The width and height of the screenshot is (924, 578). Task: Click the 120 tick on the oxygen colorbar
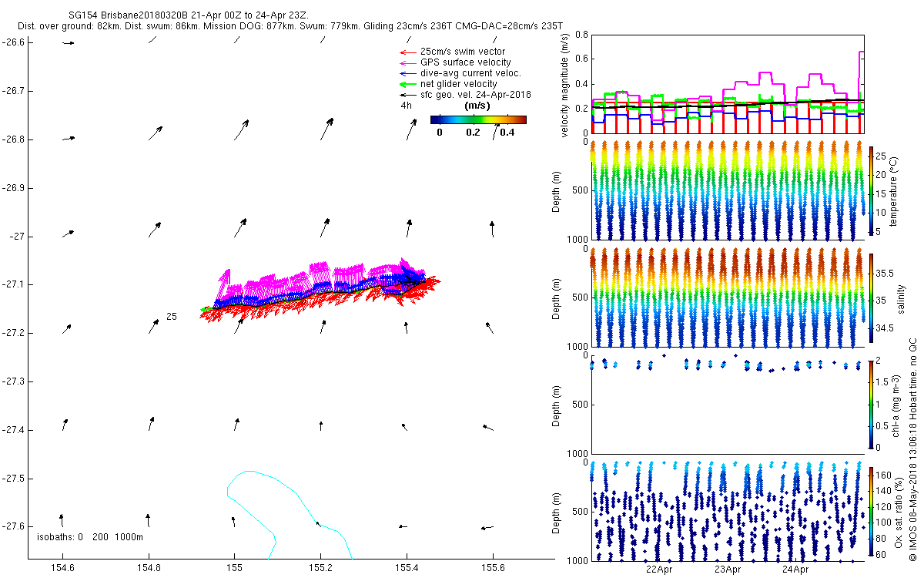click(884, 509)
